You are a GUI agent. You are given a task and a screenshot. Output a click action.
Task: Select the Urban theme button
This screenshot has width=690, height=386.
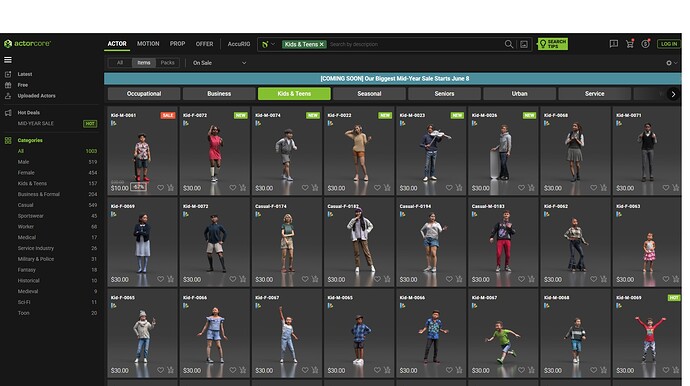[520, 94]
